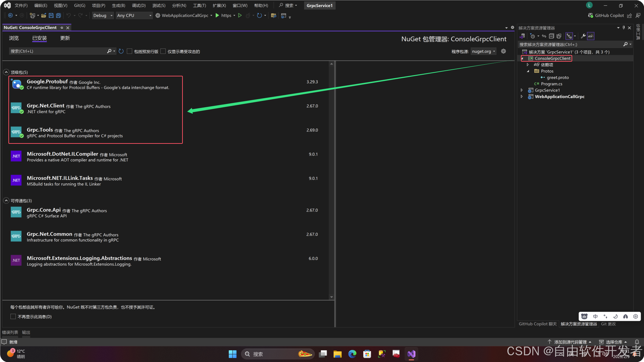Click Add to Source Control in status bar
This screenshot has height=362, width=644.
570,342
